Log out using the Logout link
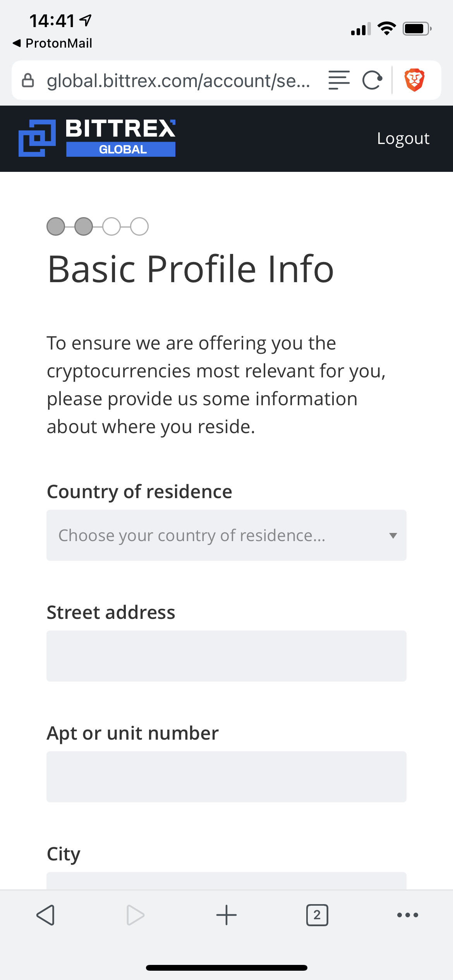Image resolution: width=453 pixels, height=980 pixels. (x=403, y=138)
